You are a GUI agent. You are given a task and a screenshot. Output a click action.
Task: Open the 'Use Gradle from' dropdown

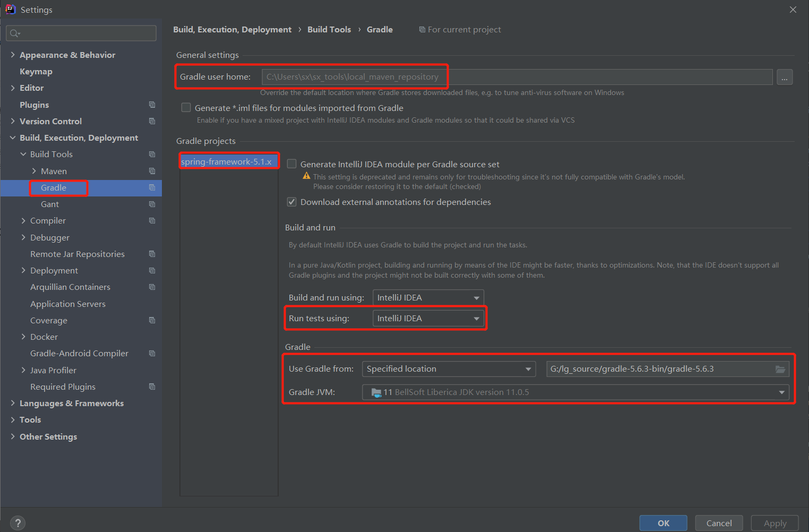click(528, 368)
